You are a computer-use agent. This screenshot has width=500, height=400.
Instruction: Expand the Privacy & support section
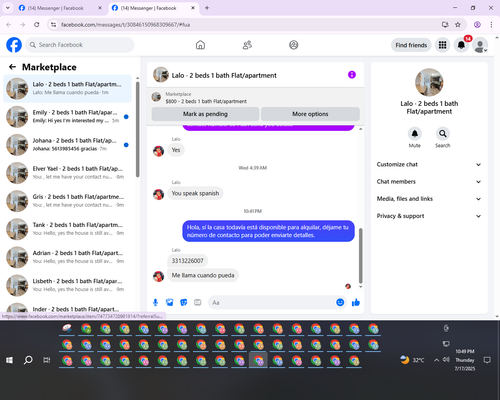429,216
